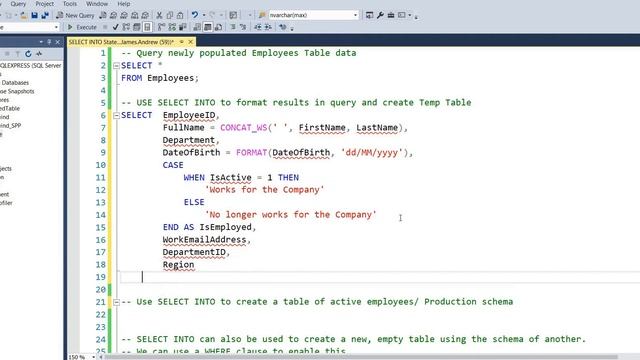Open the Project menu

pos(44,4)
